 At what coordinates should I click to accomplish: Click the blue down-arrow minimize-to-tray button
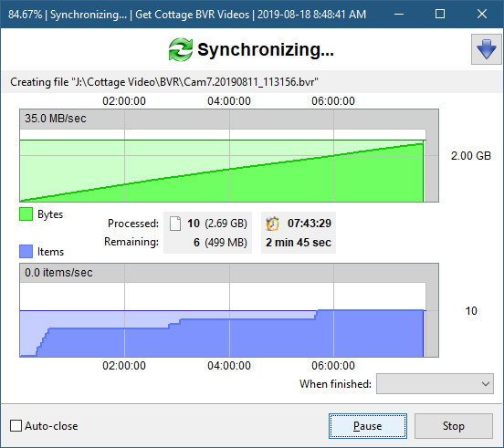487,49
